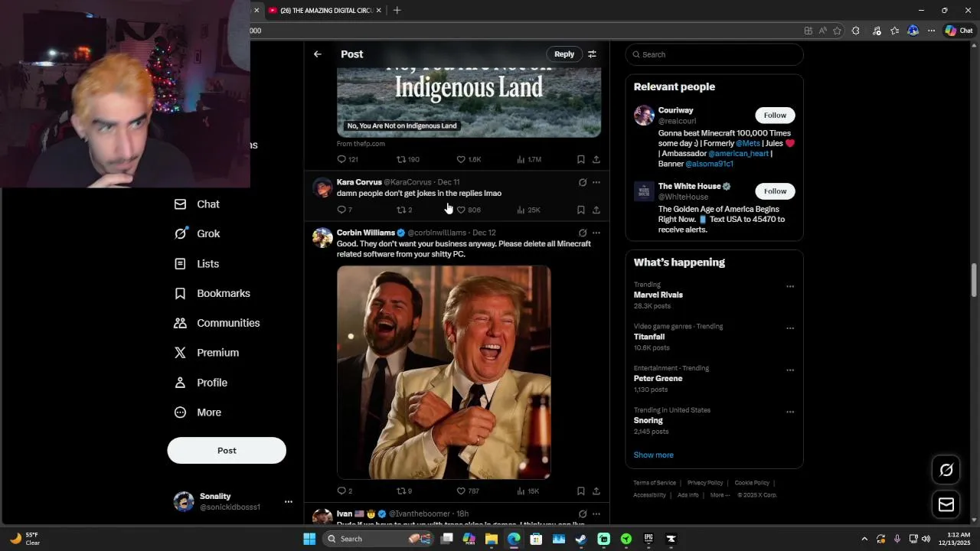Open a new browser tab
The height and width of the screenshot is (551, 980).
tap(397, 11)
